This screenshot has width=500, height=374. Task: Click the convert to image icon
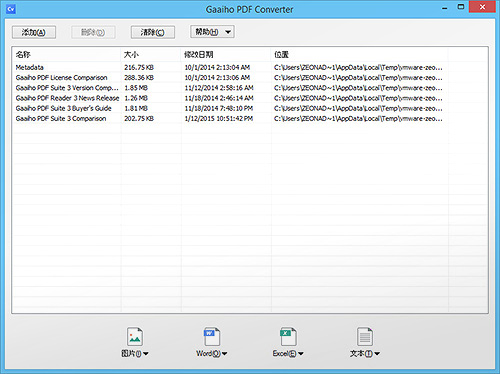[135, 336]
